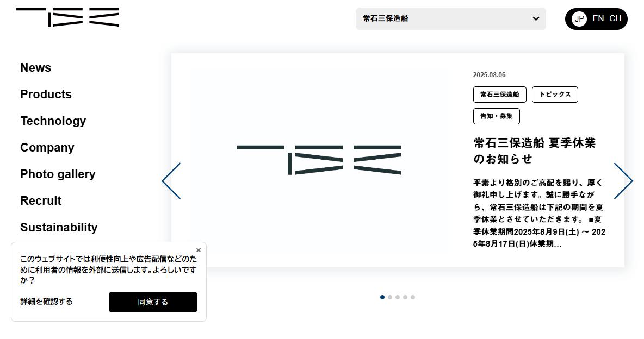This screenshot has height=339, width=644.
Task: Open the Products menu item
Action: pos(46,95)
